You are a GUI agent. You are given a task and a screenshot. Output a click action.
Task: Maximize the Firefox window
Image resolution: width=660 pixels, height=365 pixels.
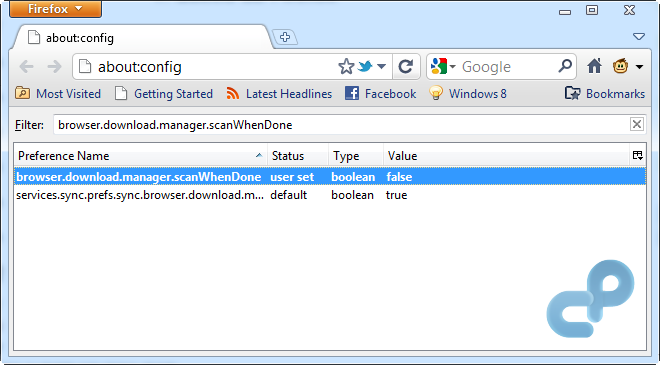592,10
